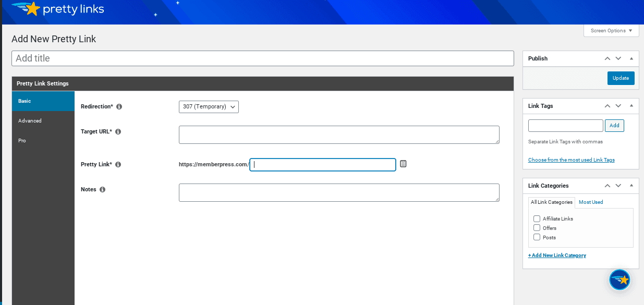Viewport: 644px width, 305px height.
Task: Switch to the Most Used categories tab
Action: (591, 202)
